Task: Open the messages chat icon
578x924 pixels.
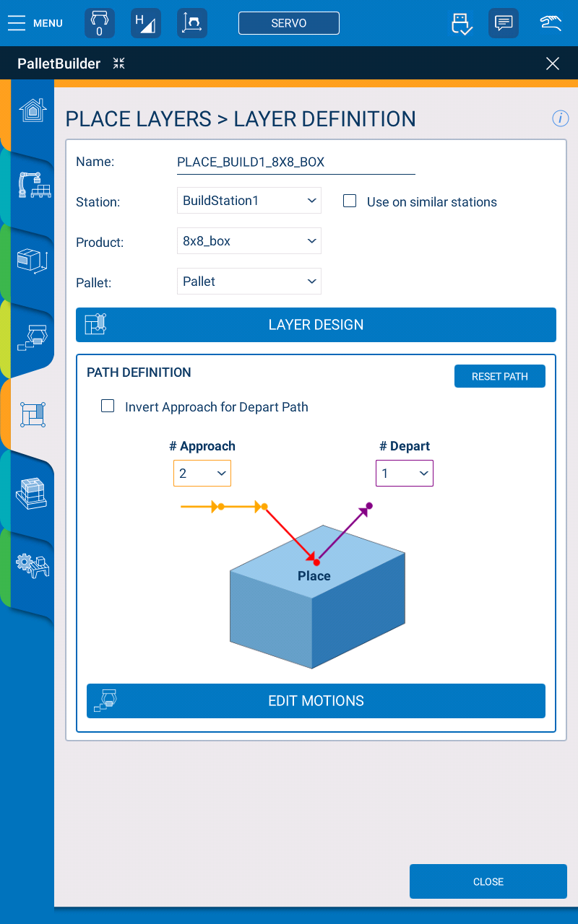Action: (x=503, y=23)
